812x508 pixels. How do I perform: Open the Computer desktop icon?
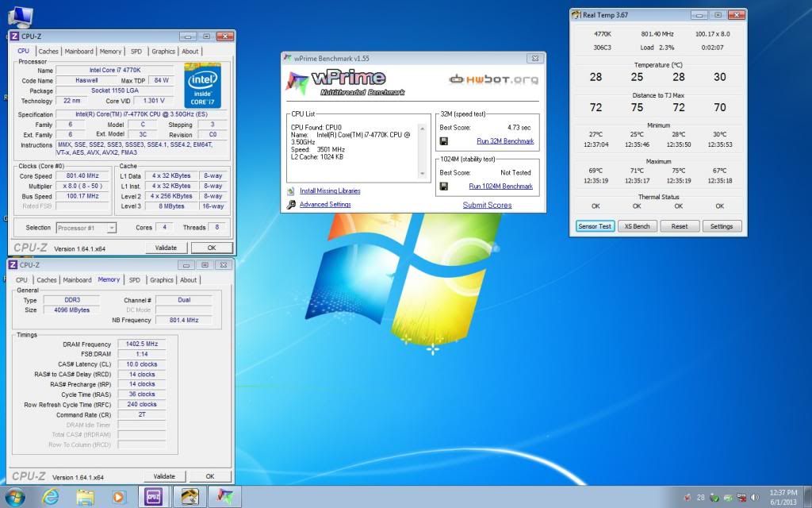pyautogui.click(x=20, y=17)
